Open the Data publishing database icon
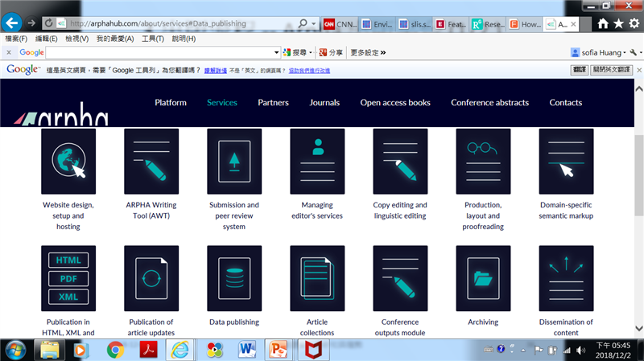Image resolution: width=644 pixels, height=361 pixels. pos(234,278)
